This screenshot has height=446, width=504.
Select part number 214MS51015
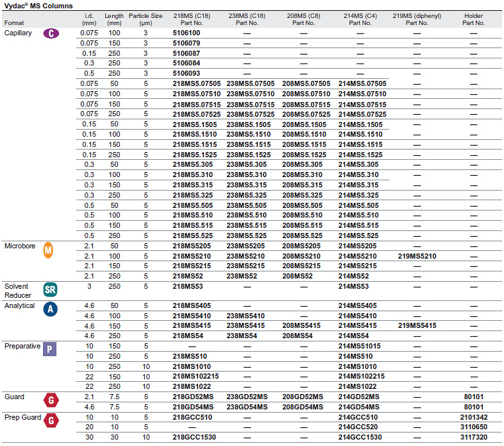[x=359, y=347]
